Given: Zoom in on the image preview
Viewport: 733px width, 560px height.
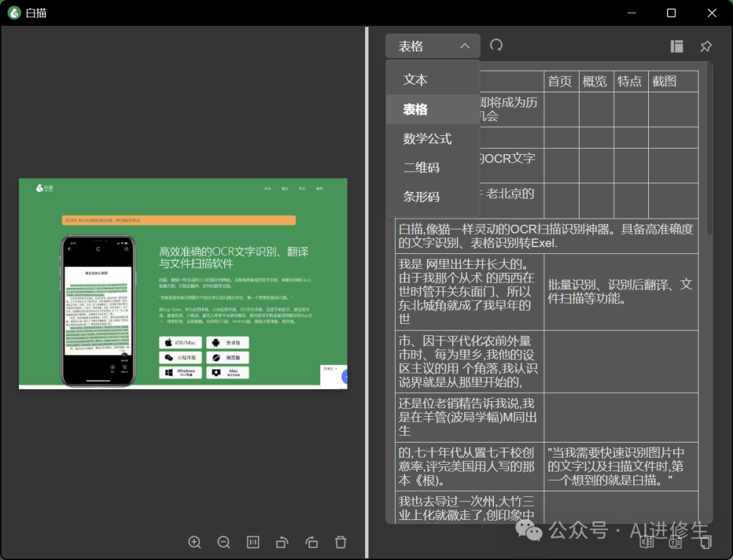Looking at the screenshot, I should (x=195, y=542).
